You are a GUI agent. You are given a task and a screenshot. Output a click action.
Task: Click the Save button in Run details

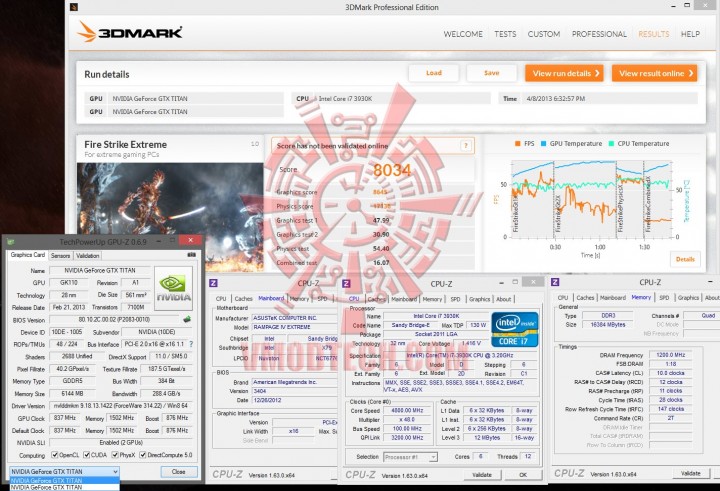pos(491,73)
